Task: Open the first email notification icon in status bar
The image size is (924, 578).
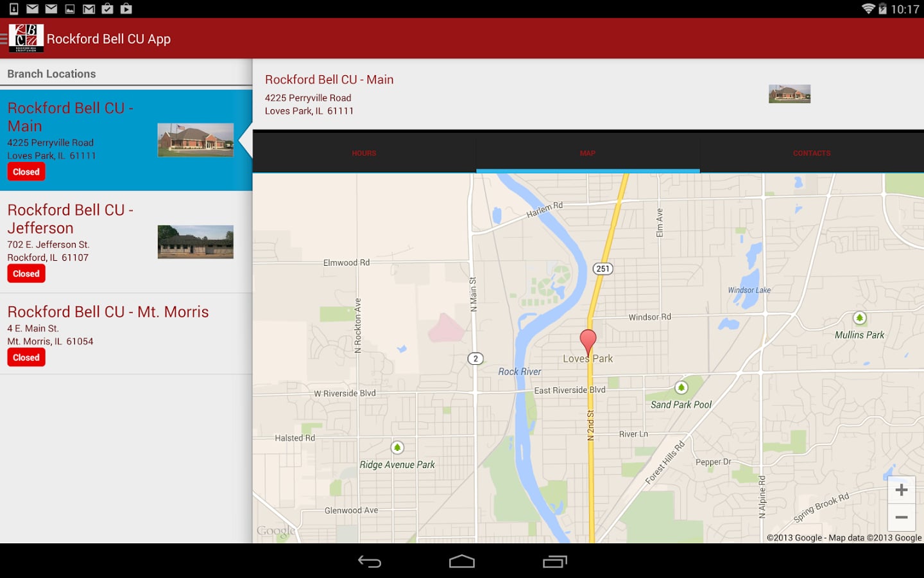Action: [32, 8]
